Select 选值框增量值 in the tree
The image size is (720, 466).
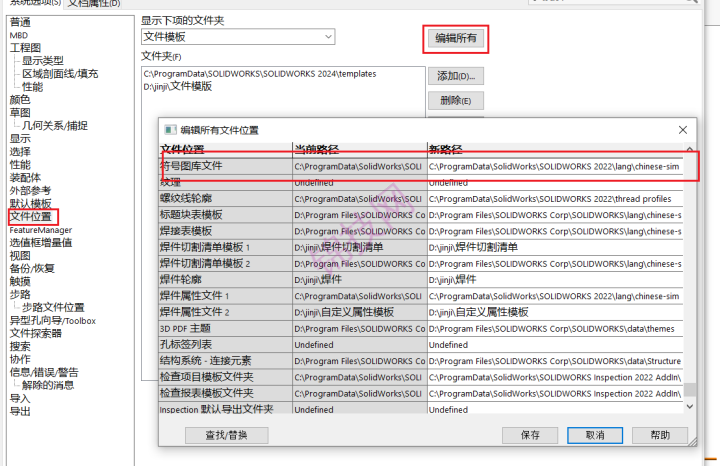pos(40,242)
